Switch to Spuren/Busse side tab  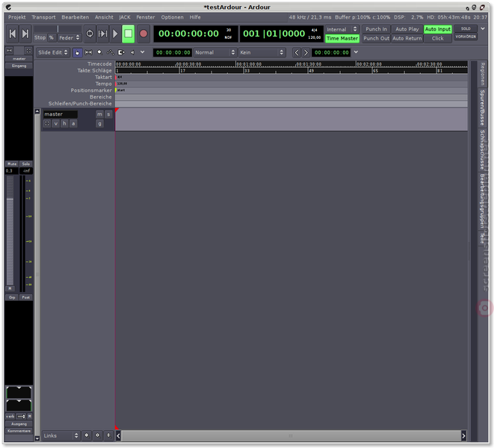[482, 108]
